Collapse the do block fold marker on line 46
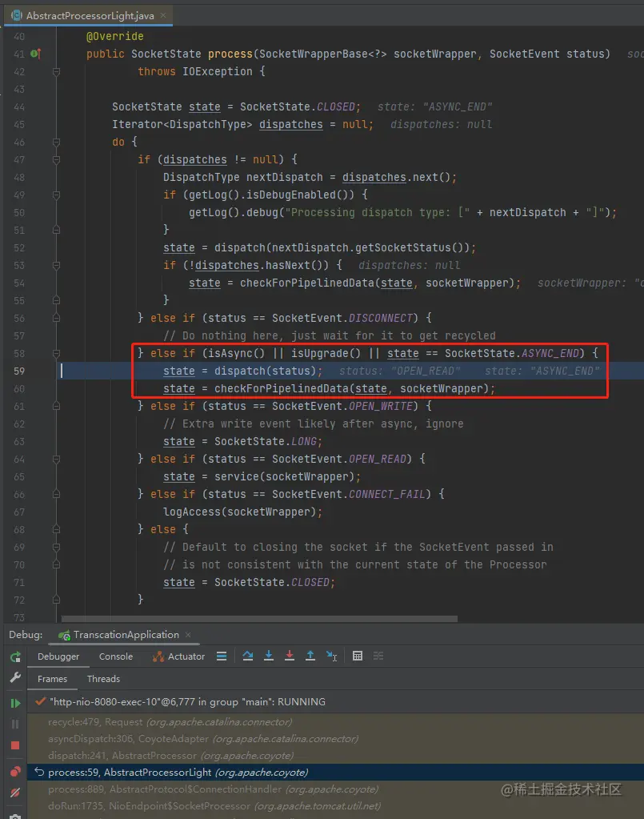The width and height of the screenshot is (644, 819). [56, 142]
